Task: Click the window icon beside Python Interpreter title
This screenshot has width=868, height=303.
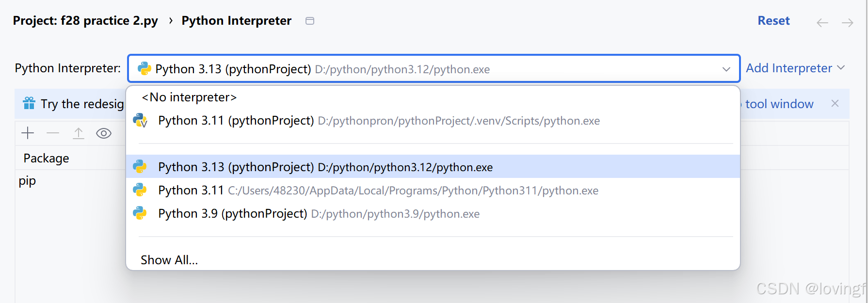Action: 310,21
